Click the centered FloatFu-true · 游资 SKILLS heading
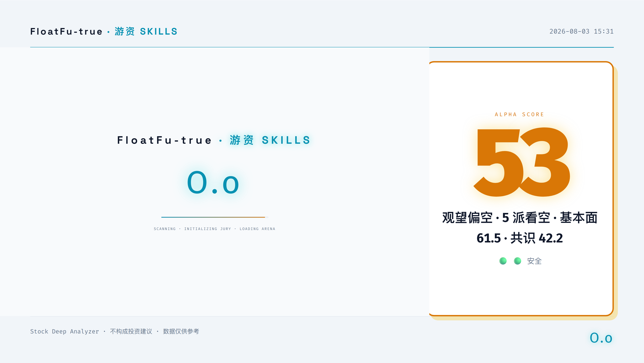Viewport: 644px width, 363px height. pos(214,140)
